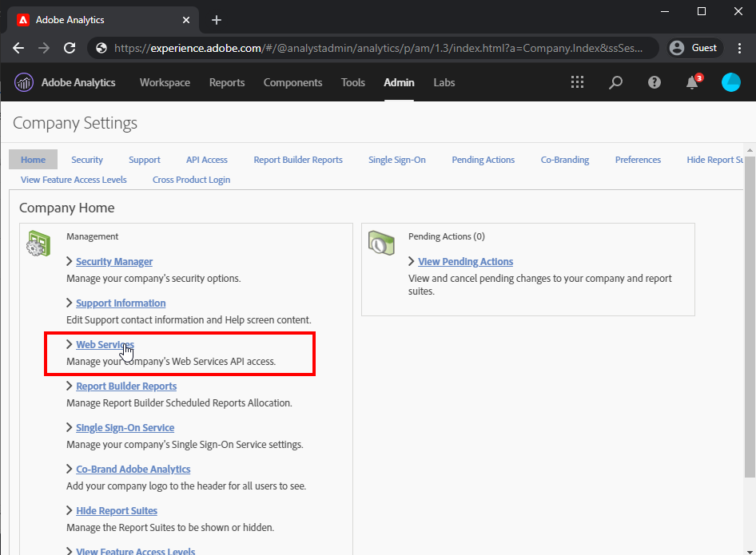Viewport: 756px width, 555px height.
Task: Click the Pending Actions clock icon
Action: 381,242
